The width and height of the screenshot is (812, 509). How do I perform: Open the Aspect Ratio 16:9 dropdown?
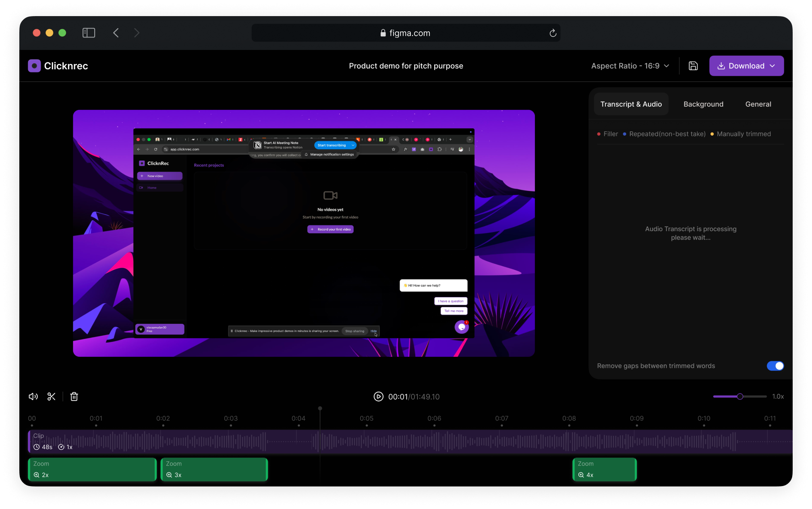coord(630,66)
